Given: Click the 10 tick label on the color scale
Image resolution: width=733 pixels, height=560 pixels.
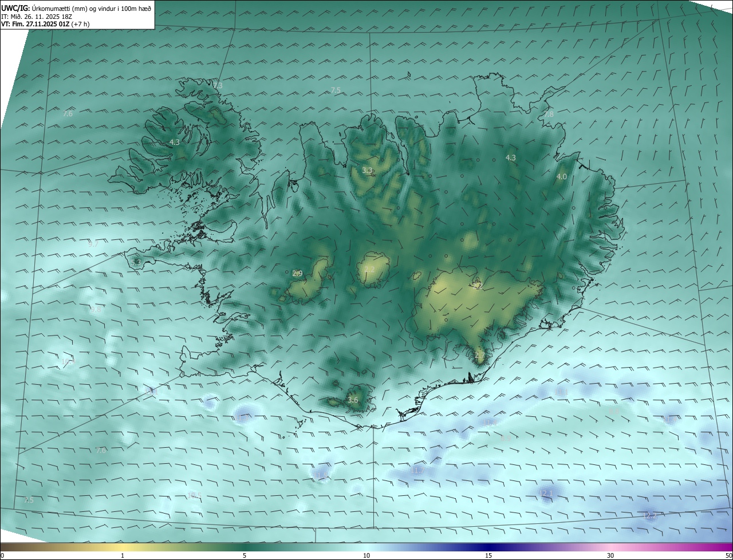Looking at the screenshot, I should point(366,555).
